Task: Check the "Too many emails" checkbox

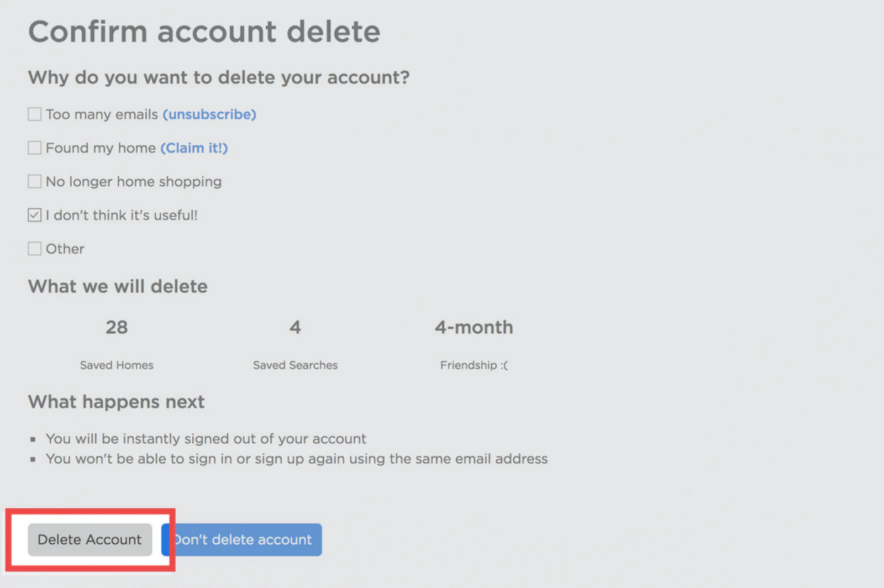Action: tap(34, 114)
